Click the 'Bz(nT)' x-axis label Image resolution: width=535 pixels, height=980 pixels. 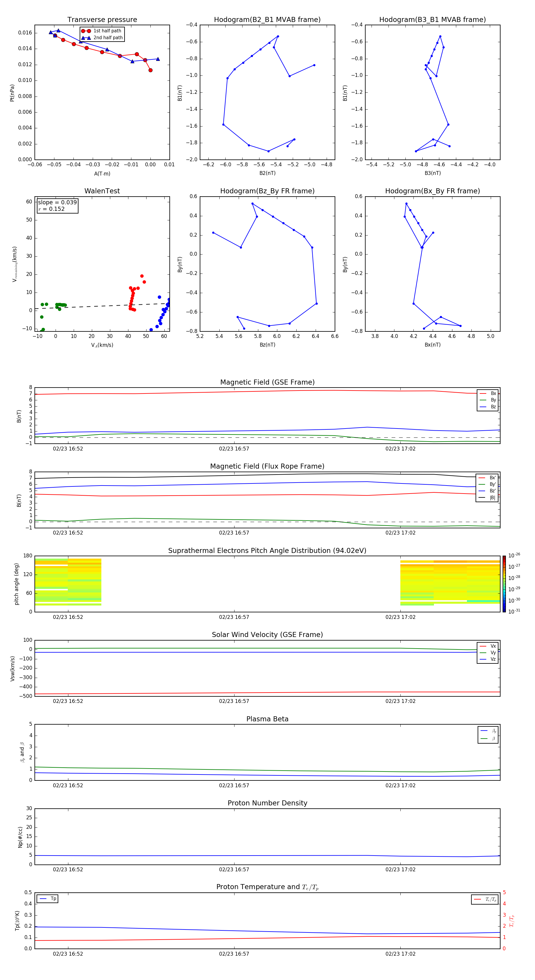(267, 345)
